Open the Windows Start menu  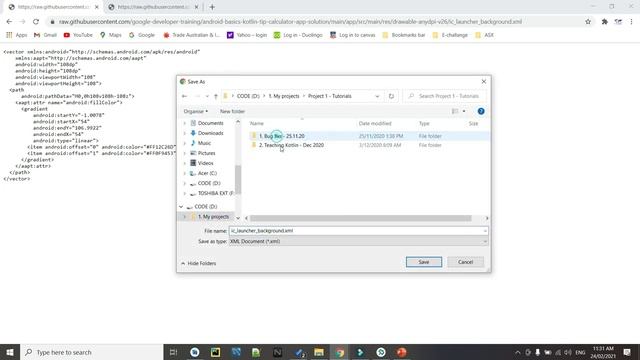[10, 352]
